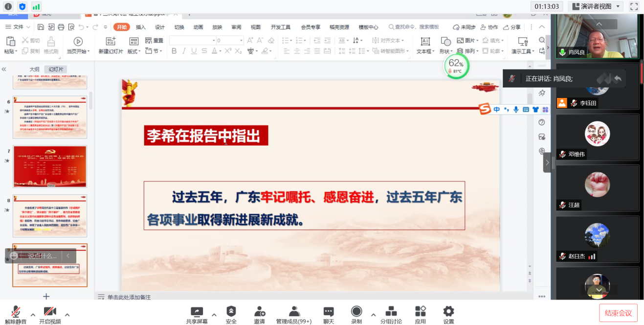
Task: Click the Manage Members (管理成员) icon
Action: click(294, 312)
